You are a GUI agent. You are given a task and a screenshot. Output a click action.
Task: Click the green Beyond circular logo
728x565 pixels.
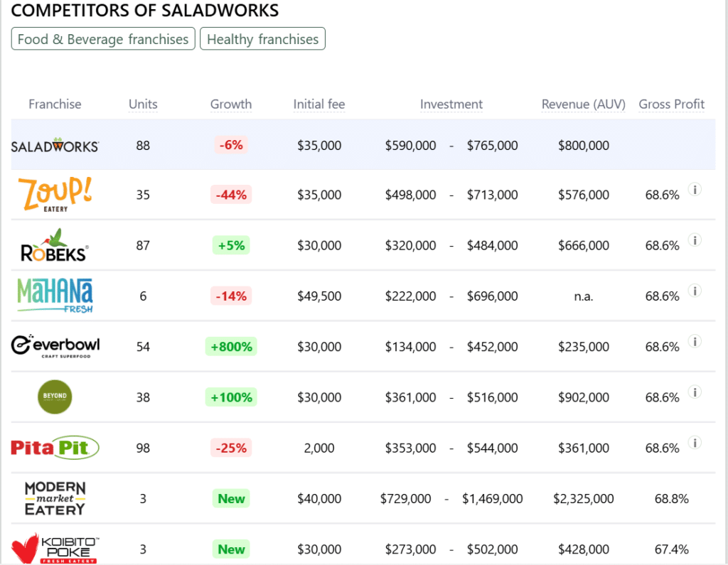[x=55, y=397]
